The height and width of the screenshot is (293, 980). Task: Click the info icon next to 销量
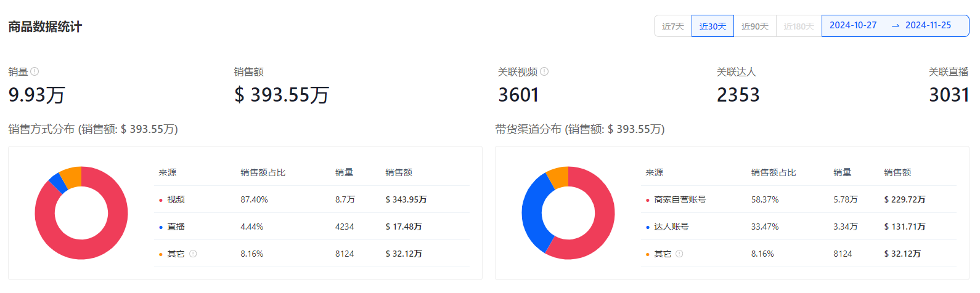pyautogui.click(x=35, y=72)
